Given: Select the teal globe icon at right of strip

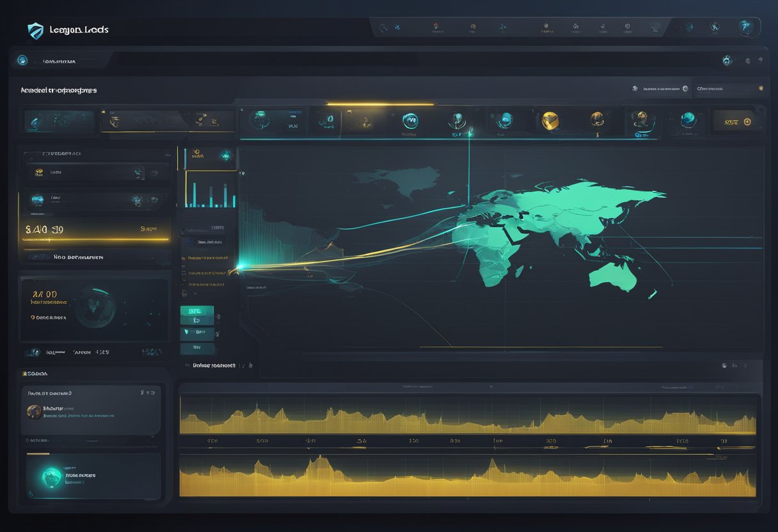Looking at the screenshot, I should click(688, 120).
